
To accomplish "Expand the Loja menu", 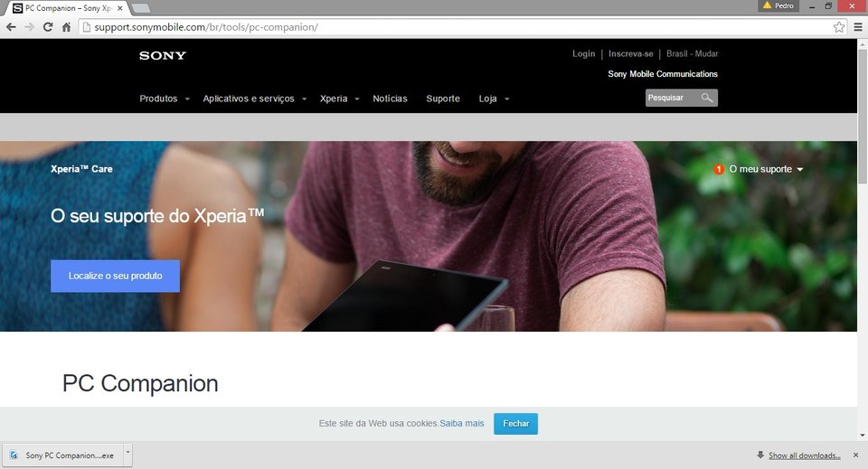I will click(x=494, y=98).
